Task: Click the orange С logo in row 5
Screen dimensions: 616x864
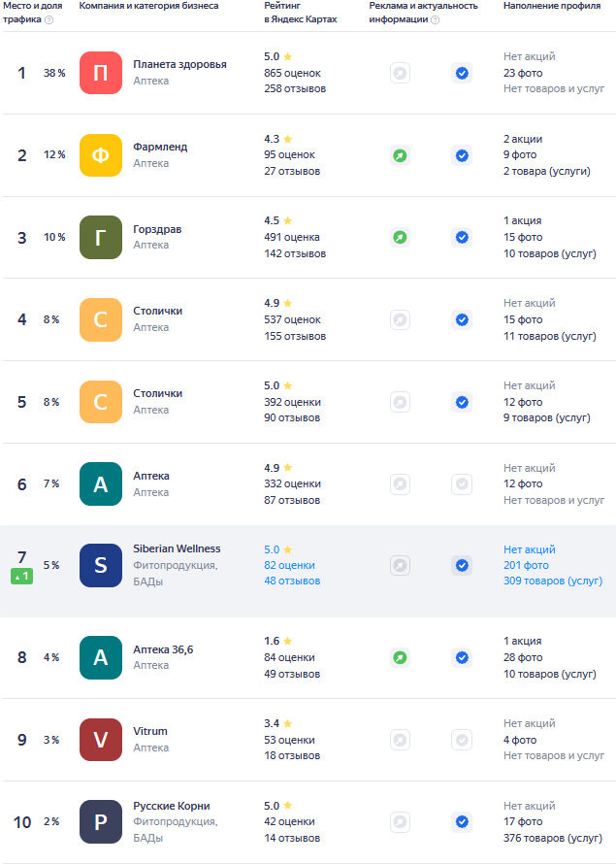Action: pos(101,402)
